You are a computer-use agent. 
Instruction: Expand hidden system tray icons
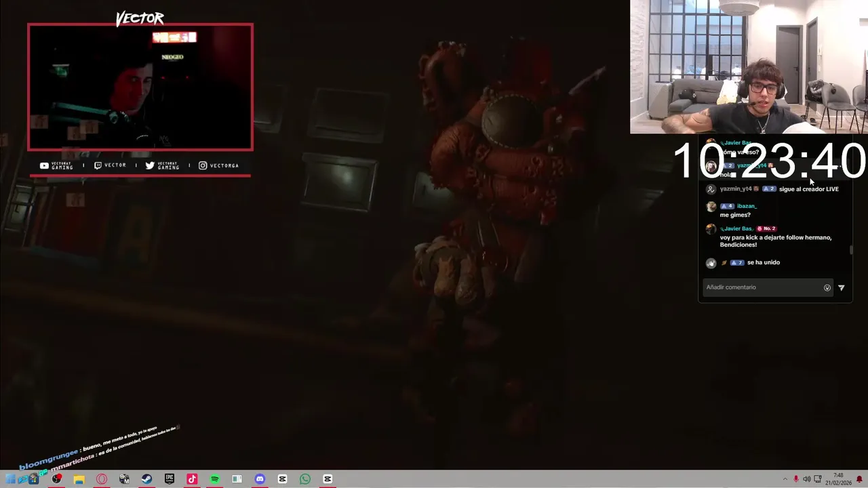click(785, 479)
